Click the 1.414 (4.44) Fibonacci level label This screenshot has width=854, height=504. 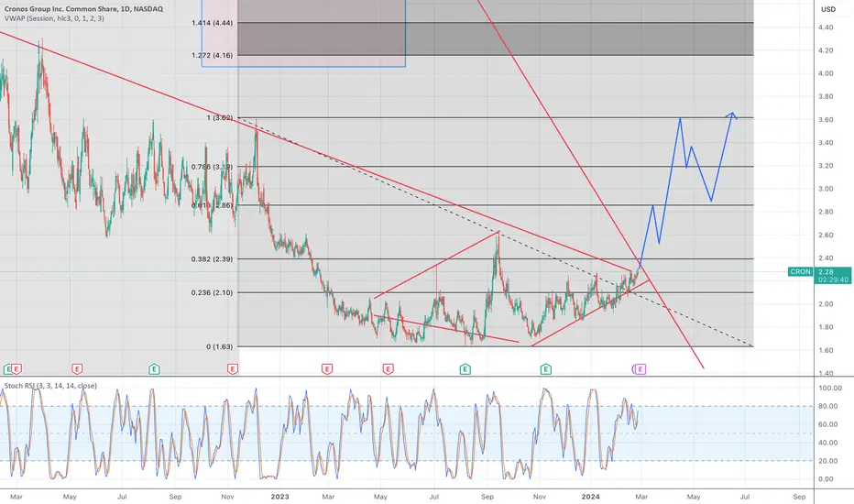click(212, 23)
